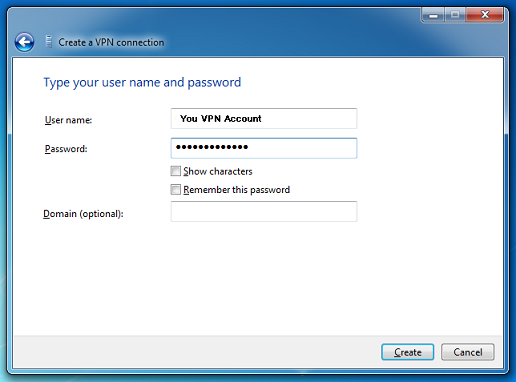Focus the Domain (optional) input field
The width and height of the screenshot is (516, 382).
click(x=264, y=211)
